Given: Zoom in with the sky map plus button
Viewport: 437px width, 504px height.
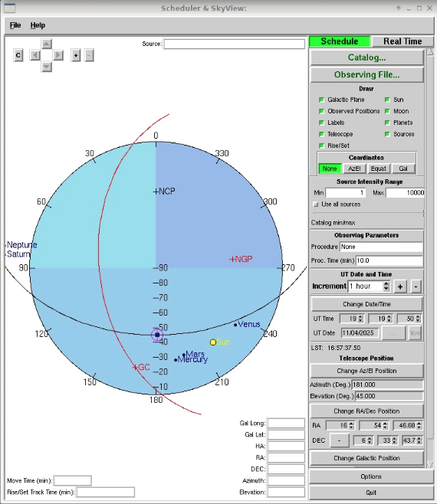Looking at the screenshot, I should (x=76, y=56).
